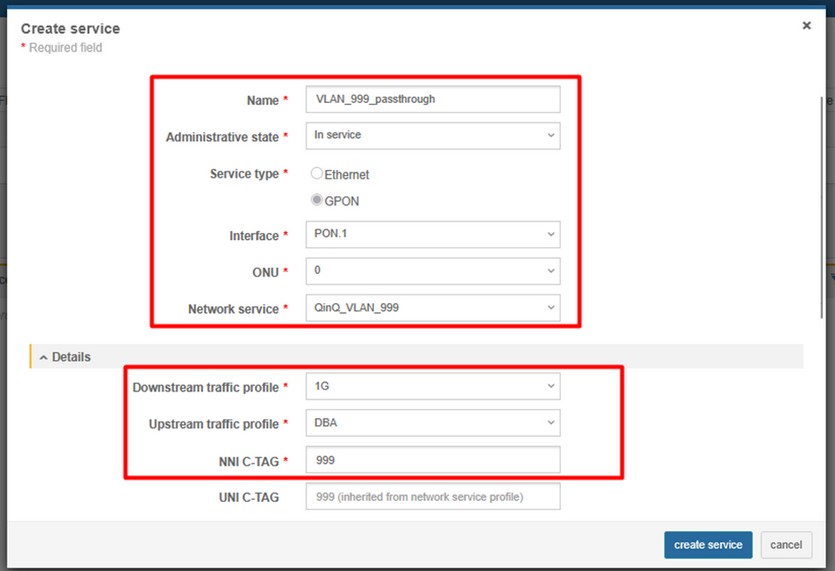The image size is (835, 571).
Task: Open the Interface dropdown showing PON.1
Action: tap(431, 234)
